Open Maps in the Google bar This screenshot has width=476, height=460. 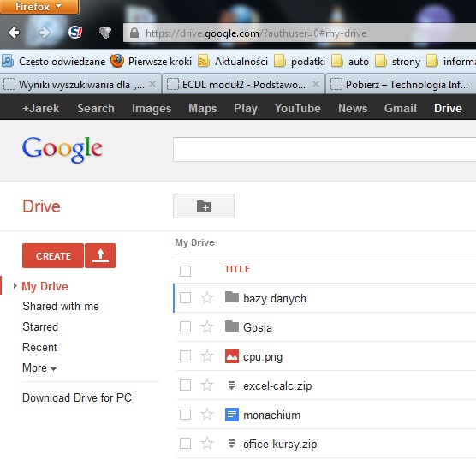[203, 108]
